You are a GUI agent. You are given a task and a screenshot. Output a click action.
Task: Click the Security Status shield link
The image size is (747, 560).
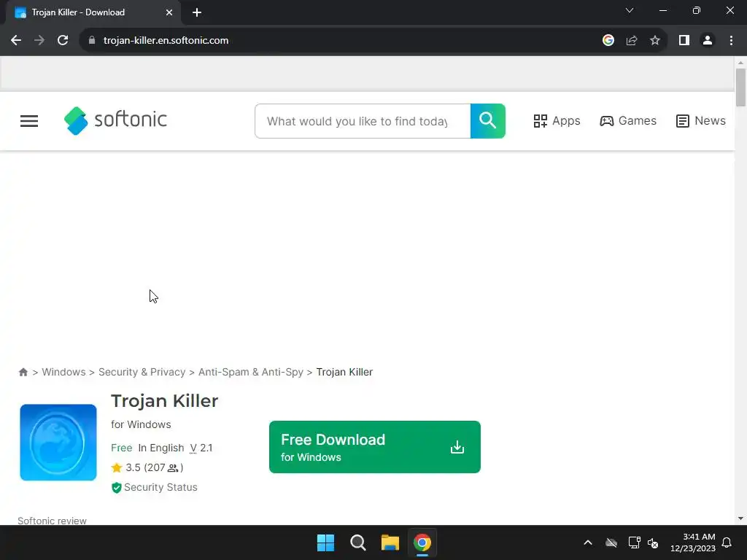[x=155, y=487]
